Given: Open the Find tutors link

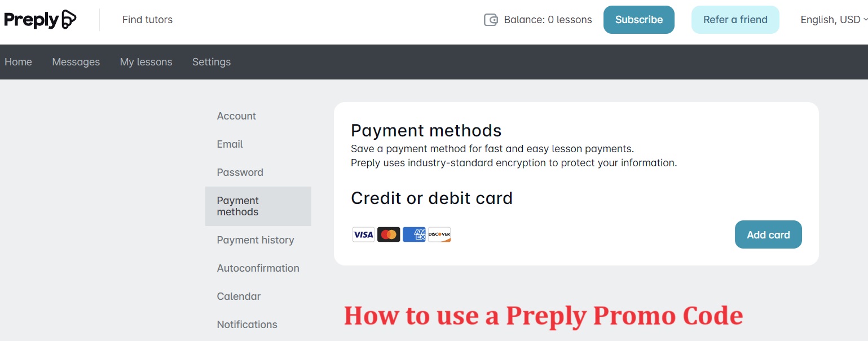Looking at the screenshot, I should click(x=147, y=20).
